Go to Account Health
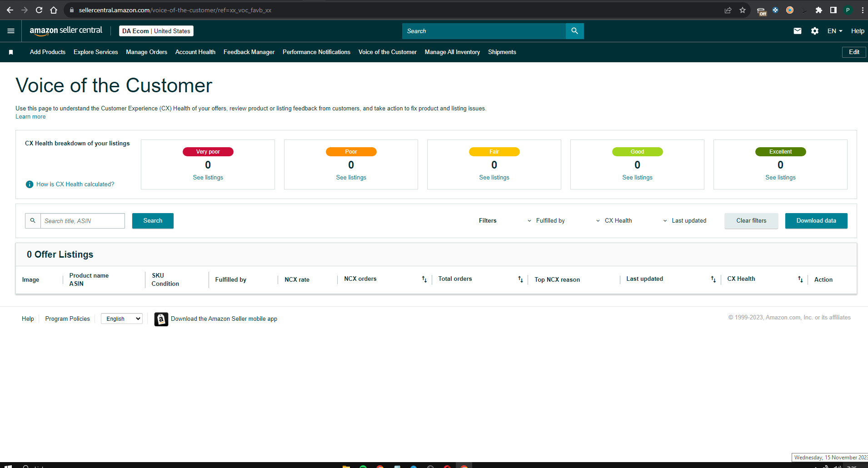This screenshot has height=468, width=868. (195, 52)
